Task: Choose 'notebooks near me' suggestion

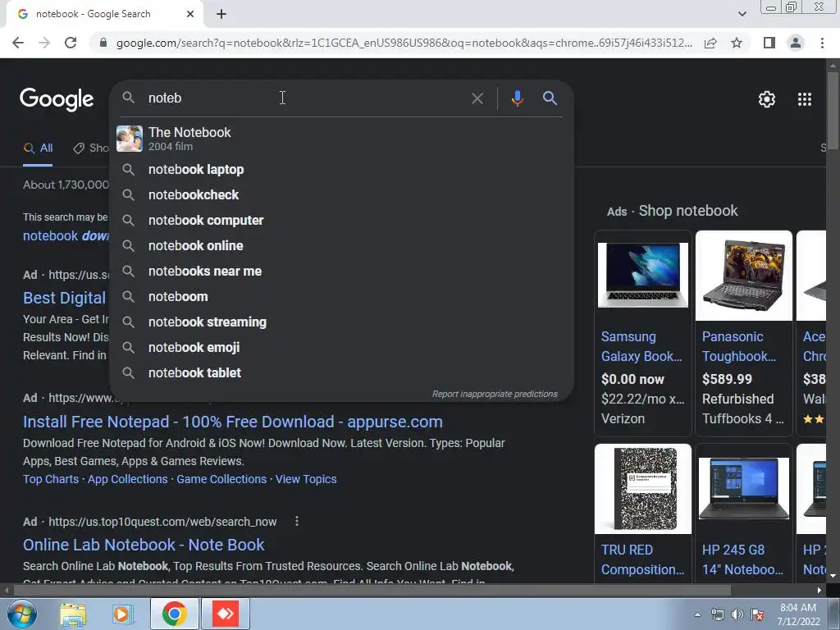Action: pyautogui.click(x=342, y=271)
